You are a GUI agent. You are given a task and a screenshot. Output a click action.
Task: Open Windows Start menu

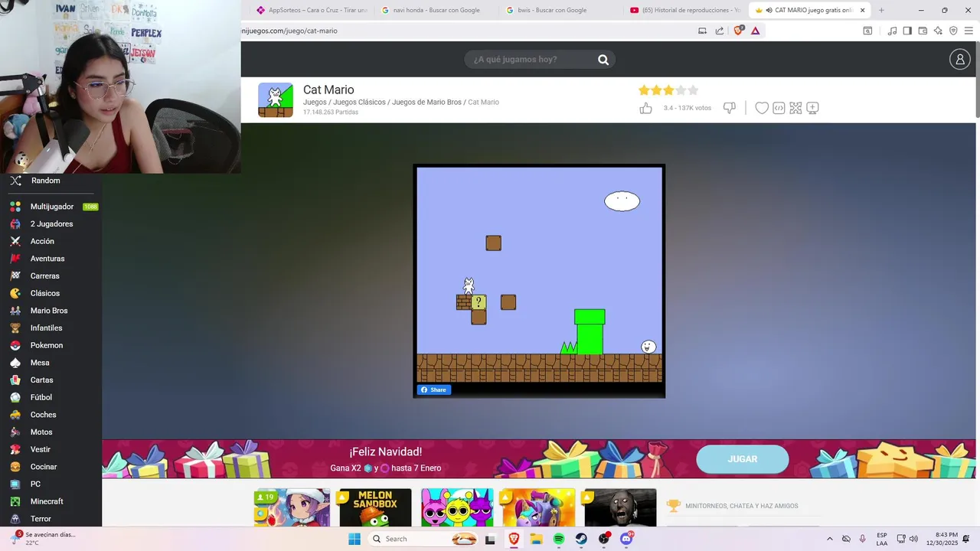coord(354,539)
